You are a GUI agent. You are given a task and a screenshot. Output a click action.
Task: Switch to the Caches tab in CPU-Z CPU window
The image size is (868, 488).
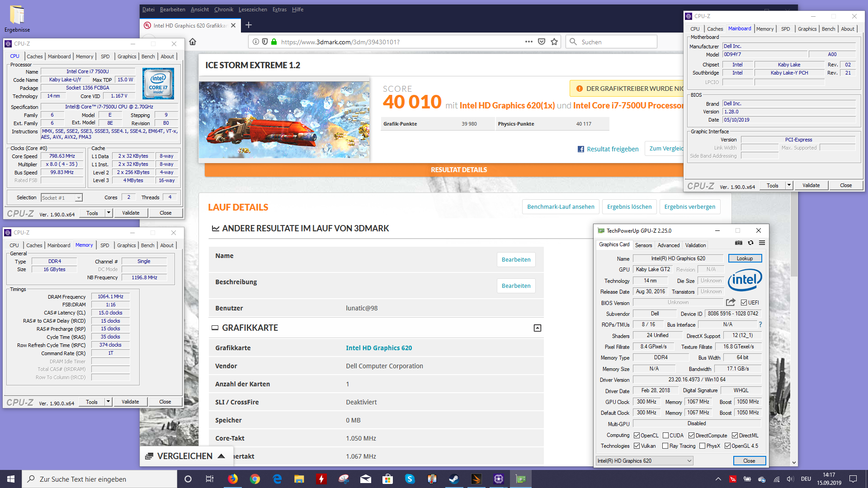(34, 56)
